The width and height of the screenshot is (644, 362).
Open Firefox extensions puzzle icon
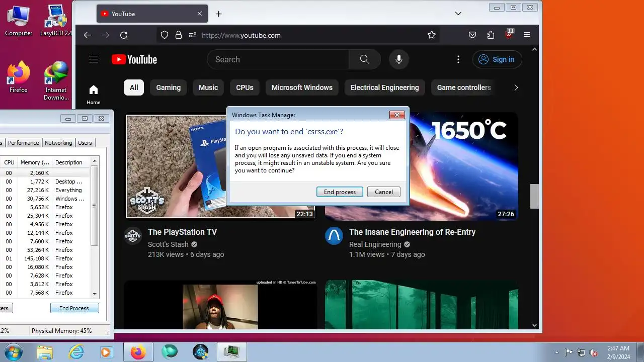pyautogui.click(x=491, y=35)
